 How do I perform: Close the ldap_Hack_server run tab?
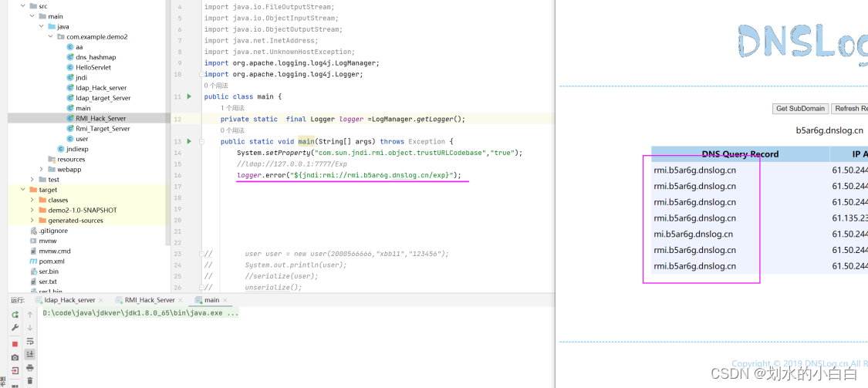[x=101, y=300]
